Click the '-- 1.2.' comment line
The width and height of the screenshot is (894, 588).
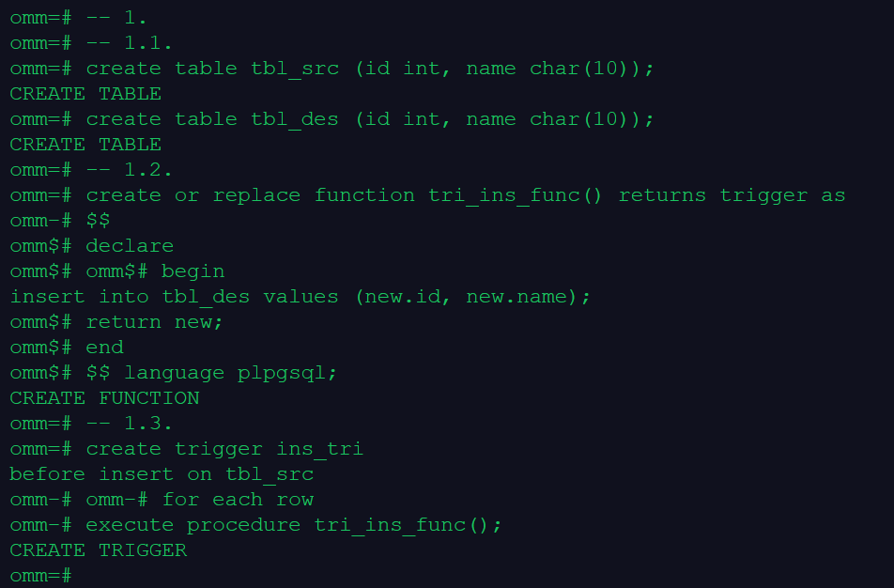(x=91, y=170)
